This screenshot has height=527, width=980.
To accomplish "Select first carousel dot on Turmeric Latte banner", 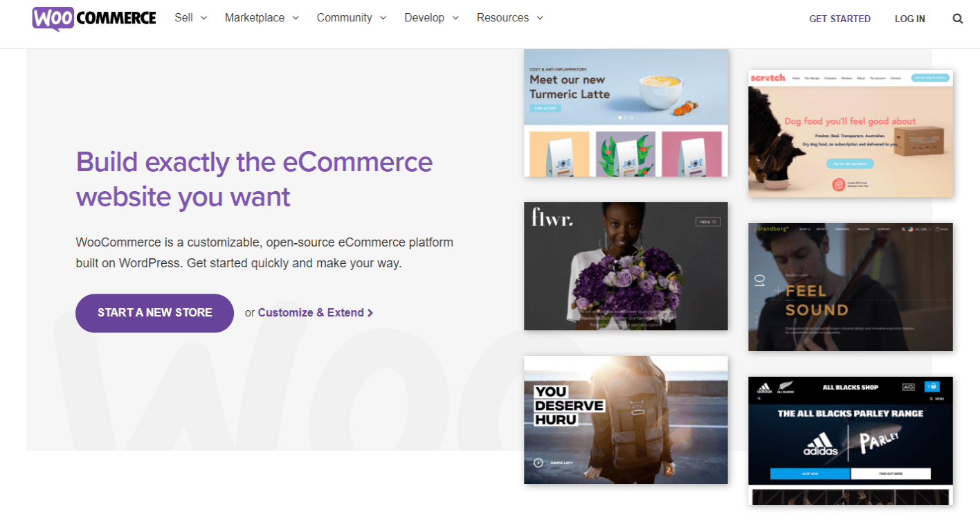I will click(x=619, y=118).
